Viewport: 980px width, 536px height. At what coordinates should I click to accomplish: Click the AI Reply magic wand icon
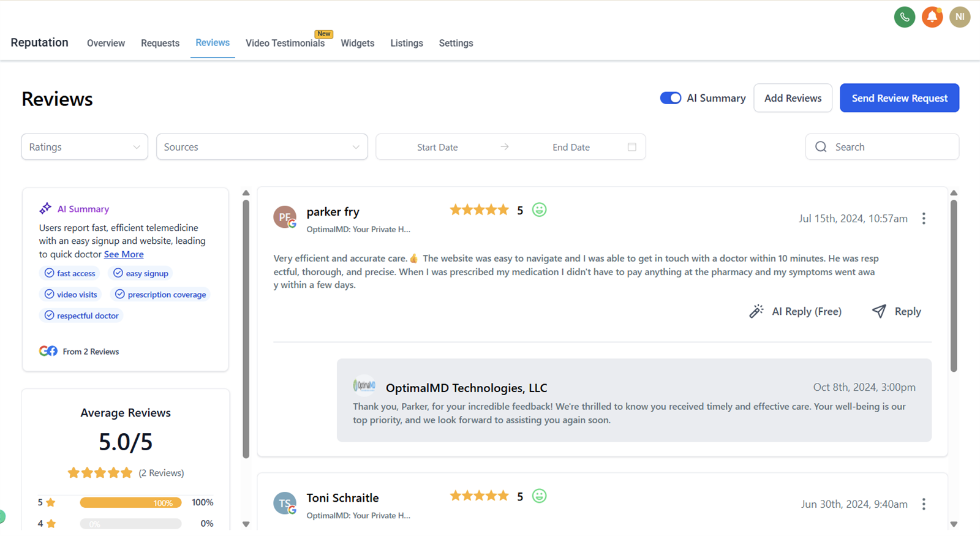(x=756, y=311)
